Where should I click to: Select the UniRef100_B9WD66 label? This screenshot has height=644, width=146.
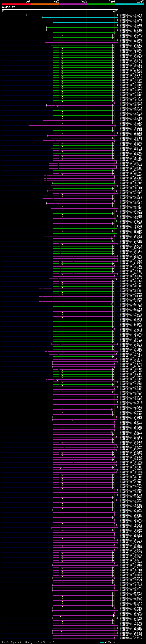click(x=131, y=429)
